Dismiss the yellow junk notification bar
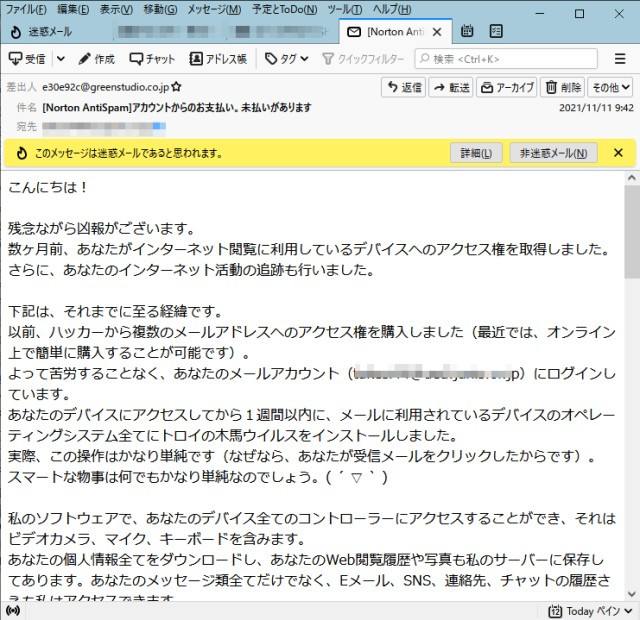 [x=618, y=153]
